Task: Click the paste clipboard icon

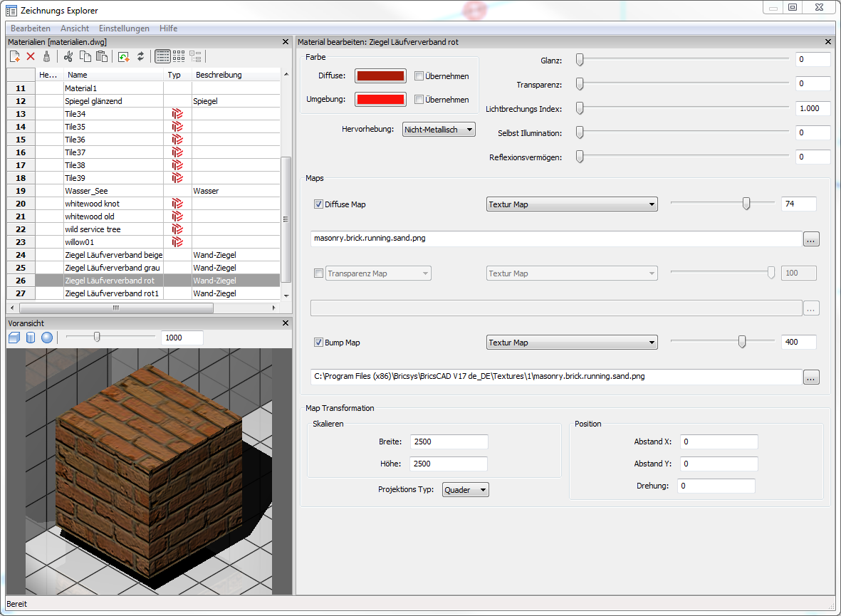Action: point(102,56)
